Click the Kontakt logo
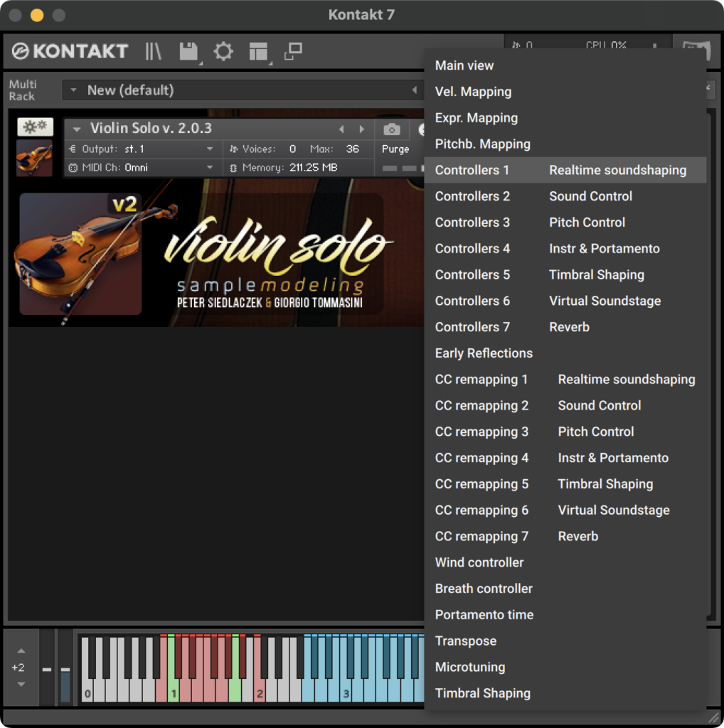Screen dimensions: 724x728 pos(70,51)
